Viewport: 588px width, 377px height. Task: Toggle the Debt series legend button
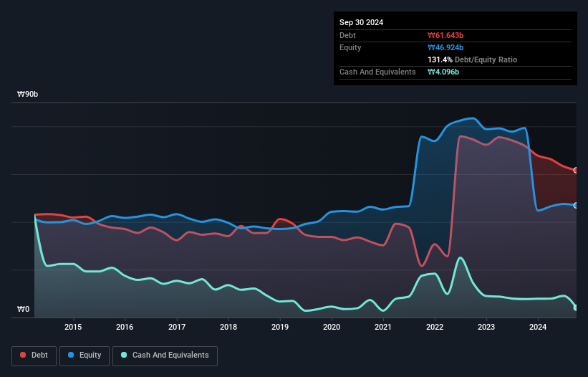pos(34,355)
